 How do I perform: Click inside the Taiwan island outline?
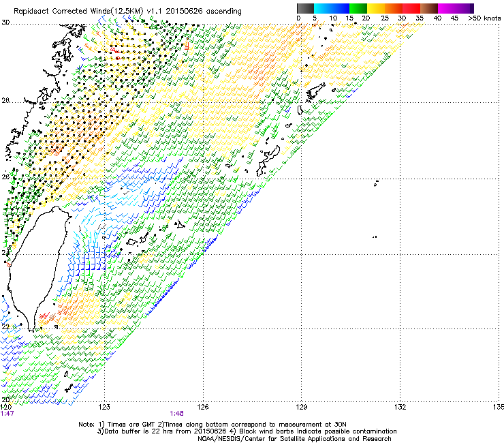click(x=35, y=267)
